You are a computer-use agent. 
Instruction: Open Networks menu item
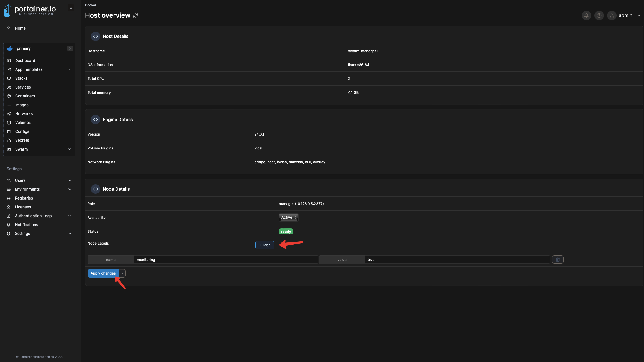[24, 114]
